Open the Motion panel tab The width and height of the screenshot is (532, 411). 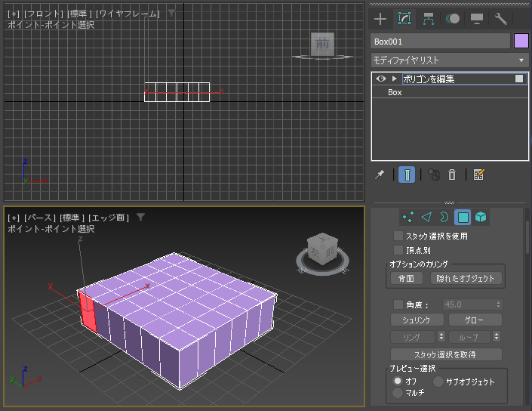click(x=453, y=19)
